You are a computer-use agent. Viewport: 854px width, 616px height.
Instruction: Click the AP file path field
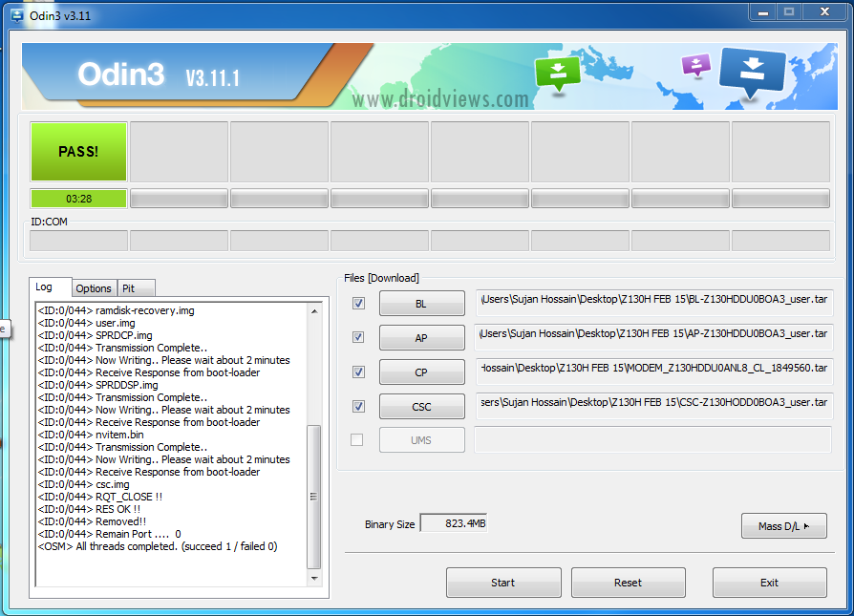point(654,336)
